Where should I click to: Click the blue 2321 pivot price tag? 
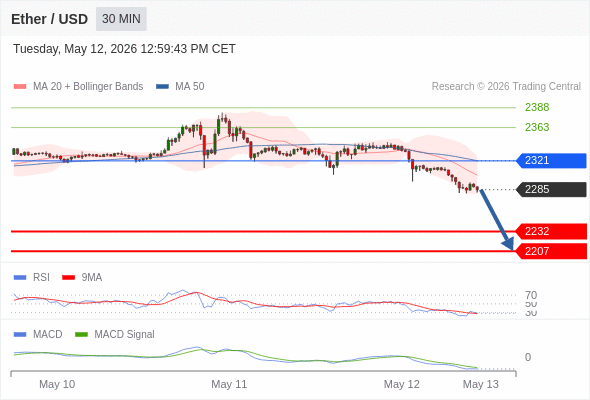click(x=551, y=161)
